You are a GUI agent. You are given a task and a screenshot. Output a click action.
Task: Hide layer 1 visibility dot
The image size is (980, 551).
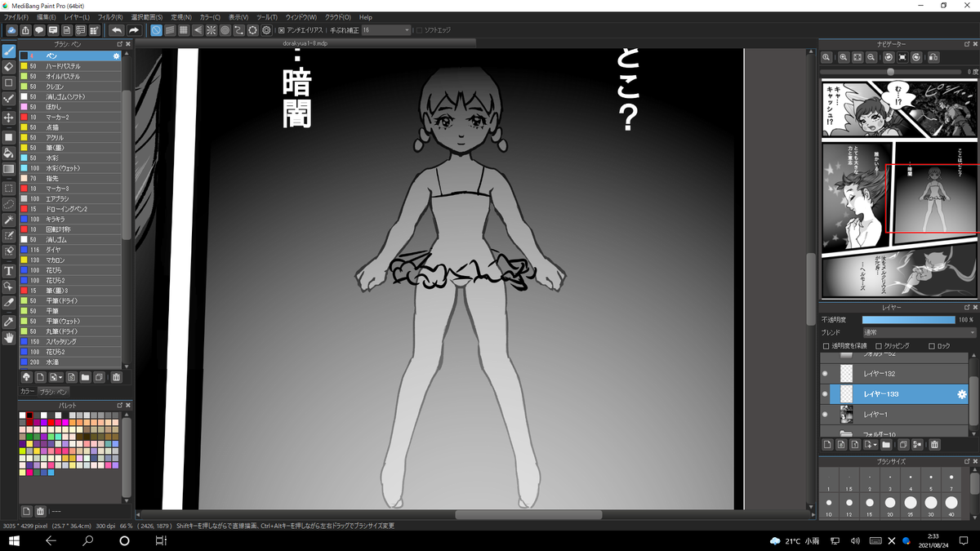[x=825, y=415]
